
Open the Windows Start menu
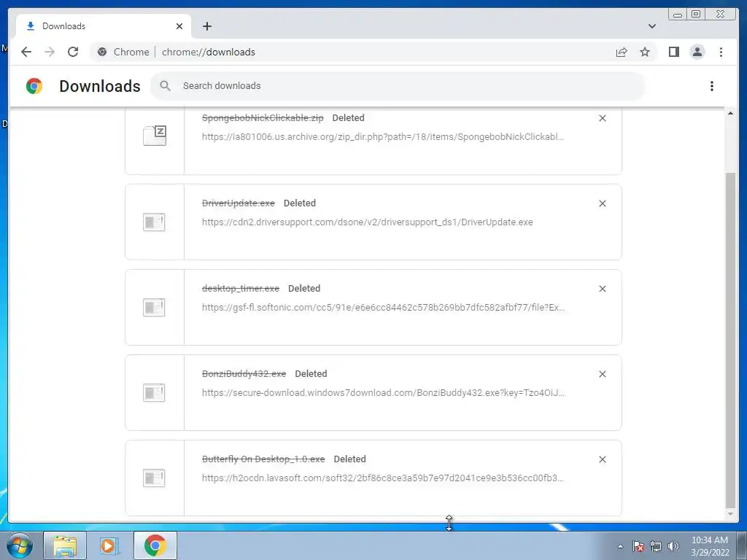point(20,545)
